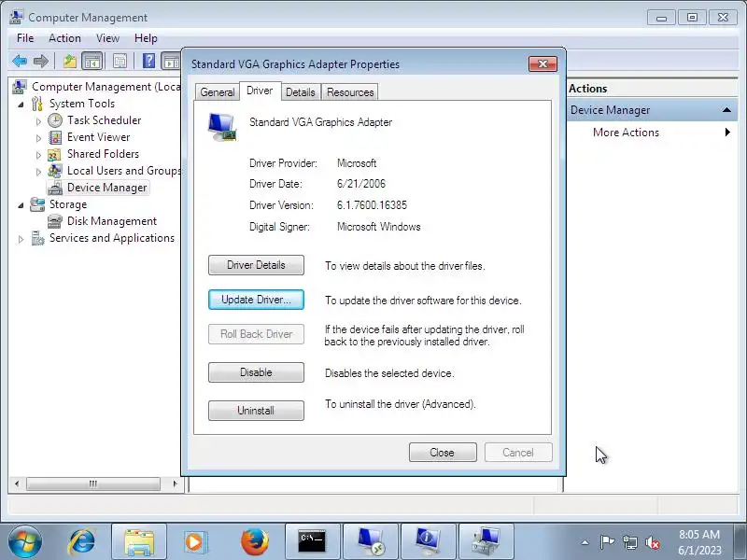Click the Properties sheet toolbar icon
The width and height of the screenshot is (747, 560).
[120, 61]
